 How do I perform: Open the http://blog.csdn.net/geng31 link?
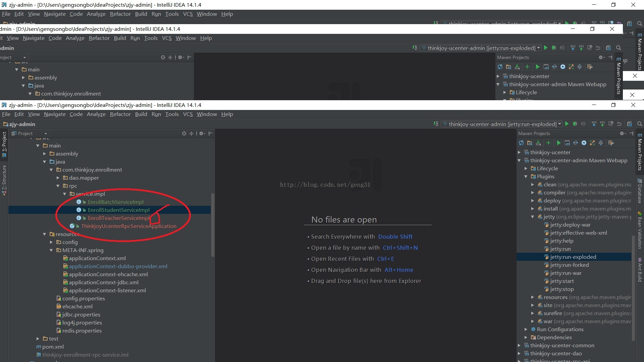325,184
